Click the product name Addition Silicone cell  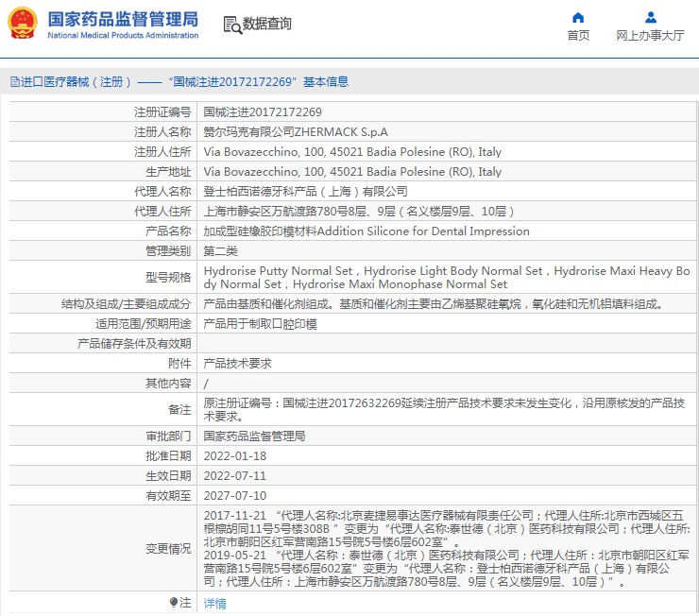pyautogui.click(x=367, y=231)
